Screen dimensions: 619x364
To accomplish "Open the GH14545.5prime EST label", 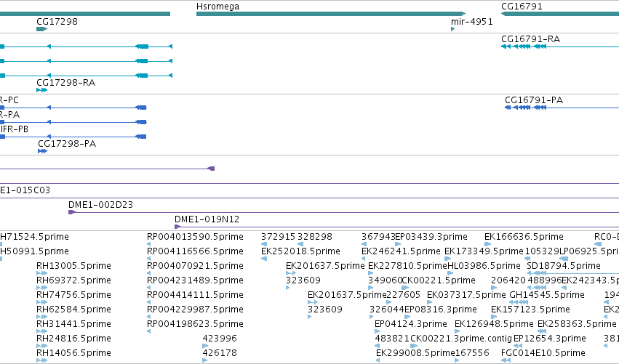I will [x=547, y=296].
